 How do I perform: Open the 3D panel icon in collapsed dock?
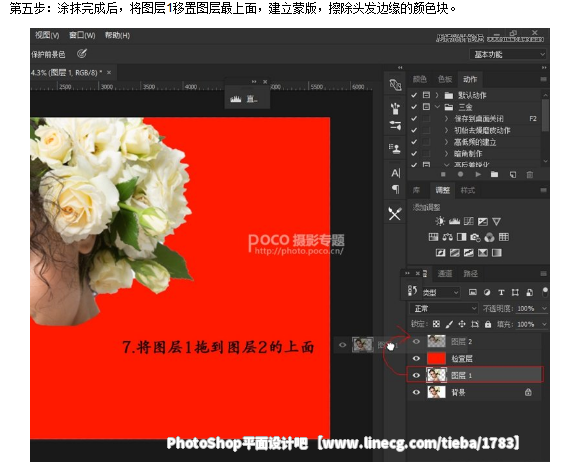pyautogui.click(x=395, y=85)
